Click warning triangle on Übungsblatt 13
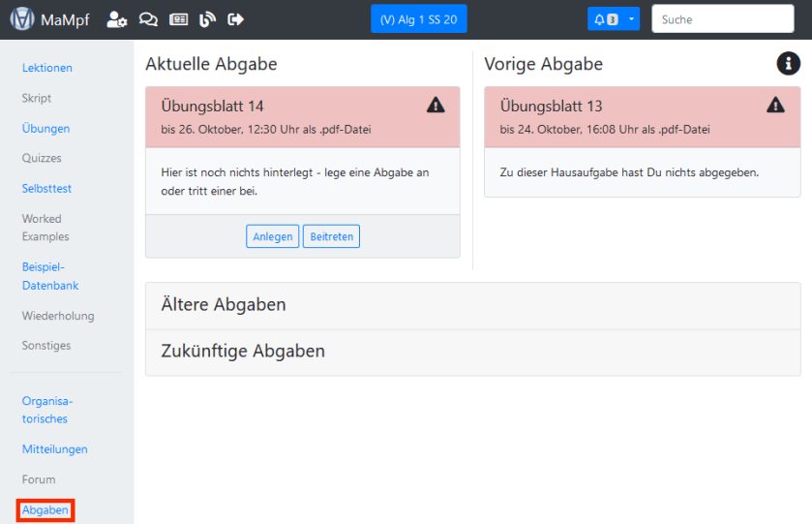Screen dimensions: 812x524 tap(775, 105)
